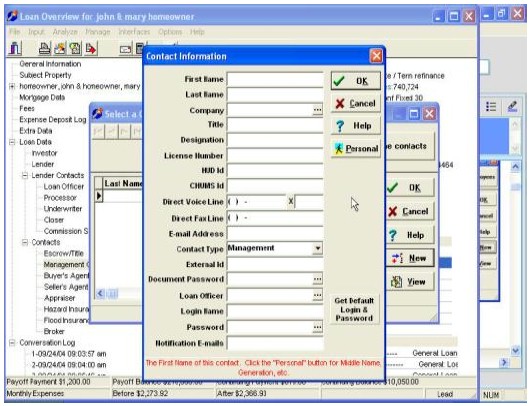Click the E-mail Address input field

point(275,234)
